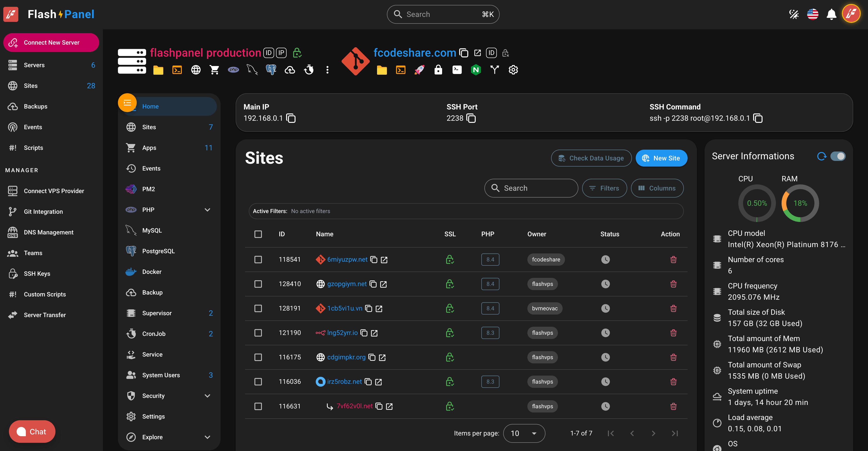Open the 1cb5vi1u.vn site link
This screenshot has width=868, height=451.
(x=345, y=308)
